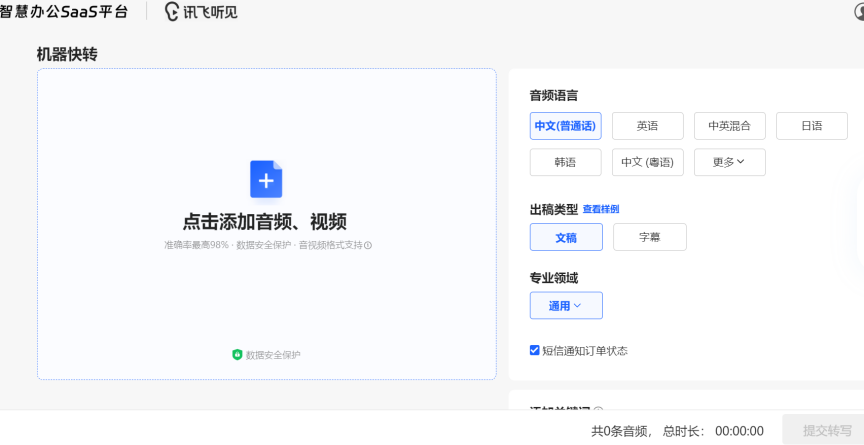Open the 讯飞听见 logo link
Viewport: 864px width, 445px height.
(x=202, y=11)
